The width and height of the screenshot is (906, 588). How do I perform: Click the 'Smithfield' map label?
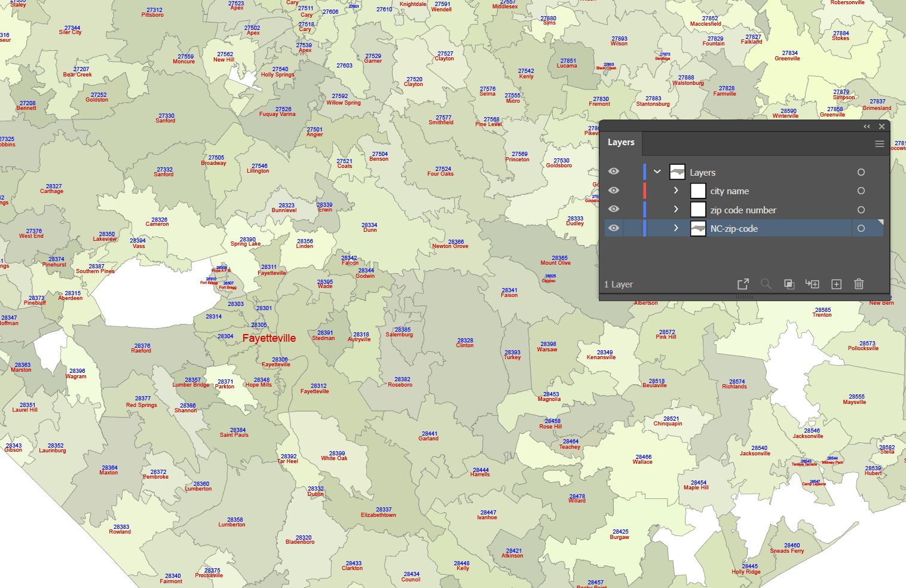[441, 122]
